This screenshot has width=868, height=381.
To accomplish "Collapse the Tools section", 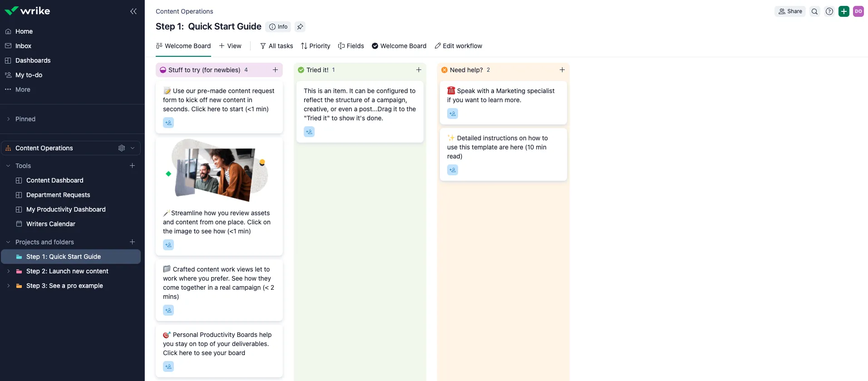I will coord(8,166).
